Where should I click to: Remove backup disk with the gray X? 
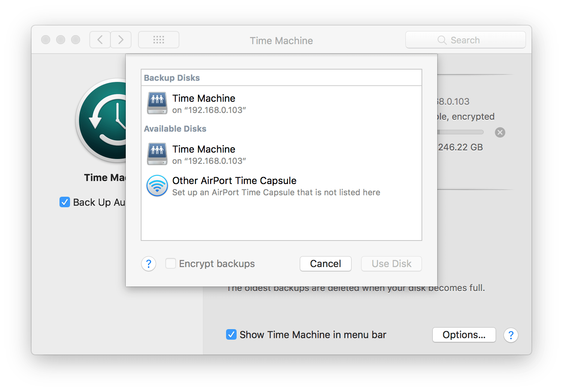(x=500, y=132)
